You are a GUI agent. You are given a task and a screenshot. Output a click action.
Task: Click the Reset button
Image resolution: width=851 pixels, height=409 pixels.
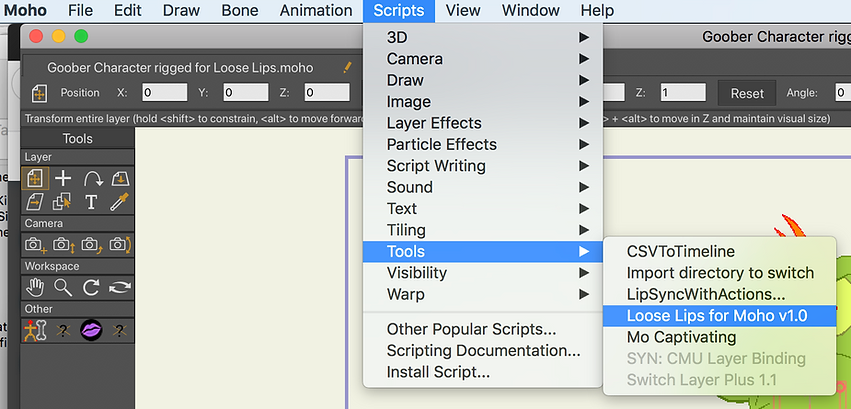[747, 93]
